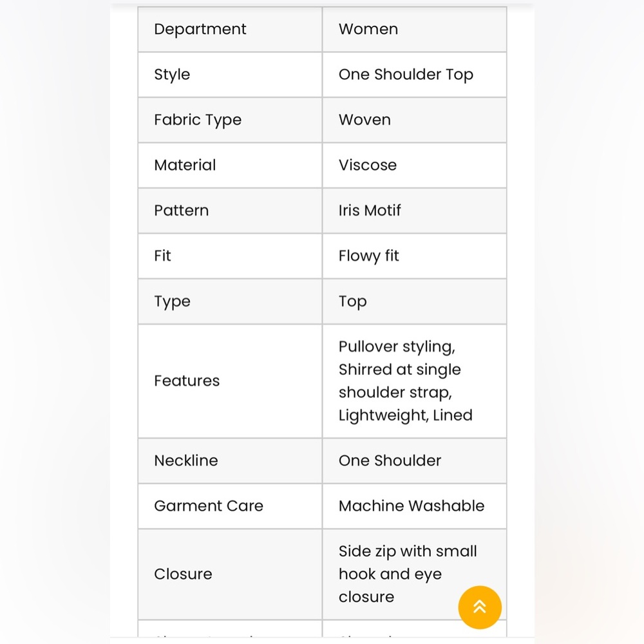Viewport: 644px width, 644px height.
Task: Click the Top value in Type row
Action: pos(352,301)
